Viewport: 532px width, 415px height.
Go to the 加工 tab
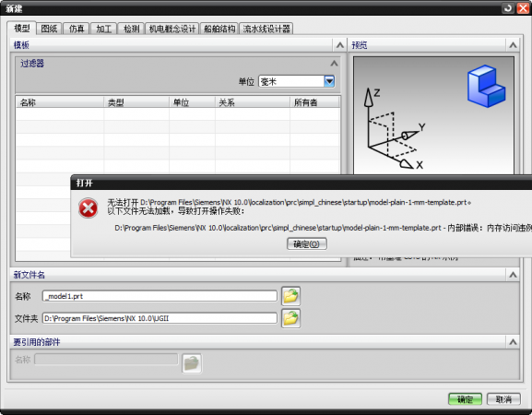104,29
